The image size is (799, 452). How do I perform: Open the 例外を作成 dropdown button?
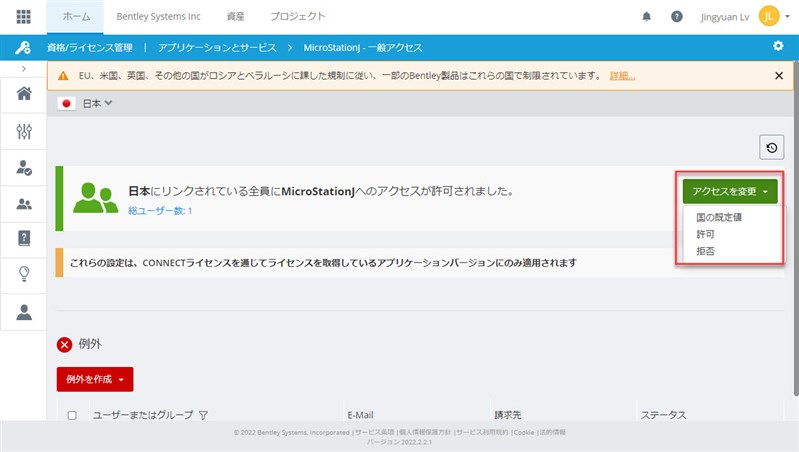click(x=95, y=379)
